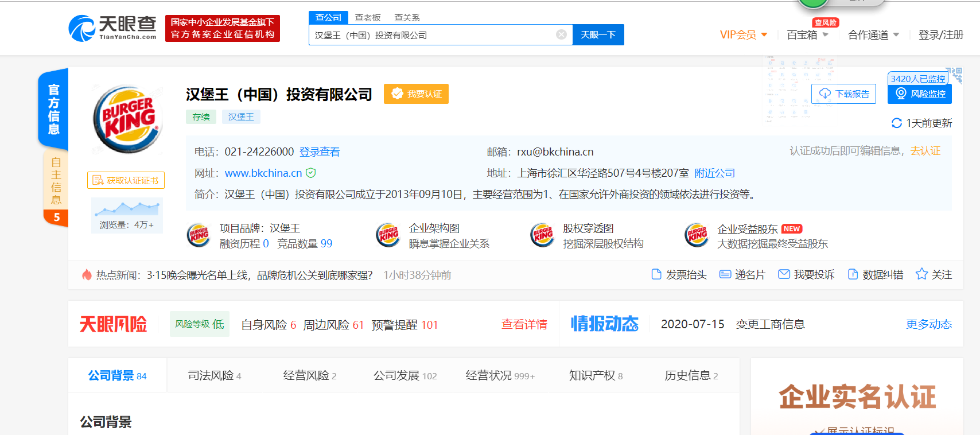Click the 国家中小企业发展基金 red banner
The height and width of the screenshot is (435, 980).
pos(223,28)
